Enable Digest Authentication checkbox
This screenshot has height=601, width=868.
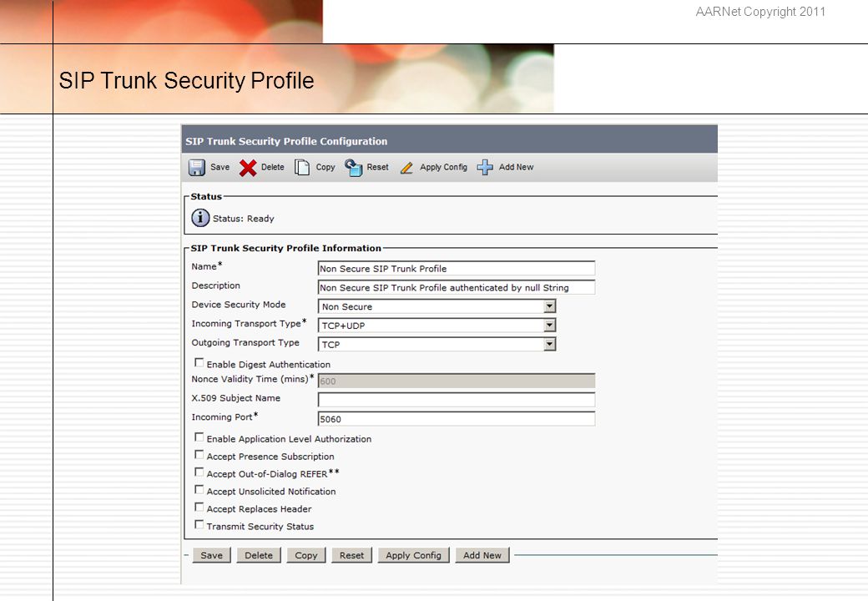[x=199, y=362]
